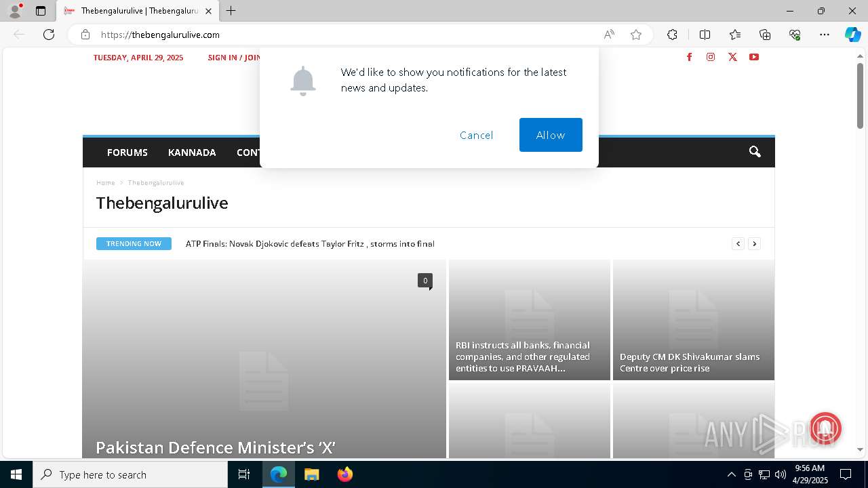Show previous trending headline
868x488 pixels.
(738, 243)
